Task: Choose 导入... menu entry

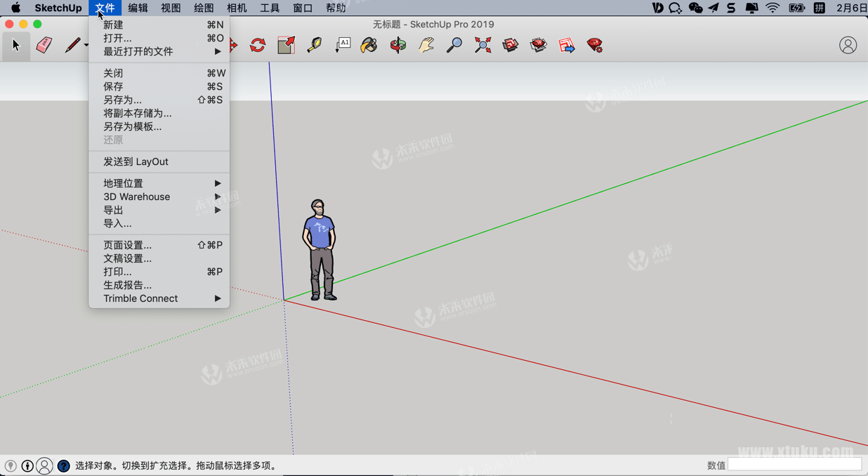Action: pos(159,223)
